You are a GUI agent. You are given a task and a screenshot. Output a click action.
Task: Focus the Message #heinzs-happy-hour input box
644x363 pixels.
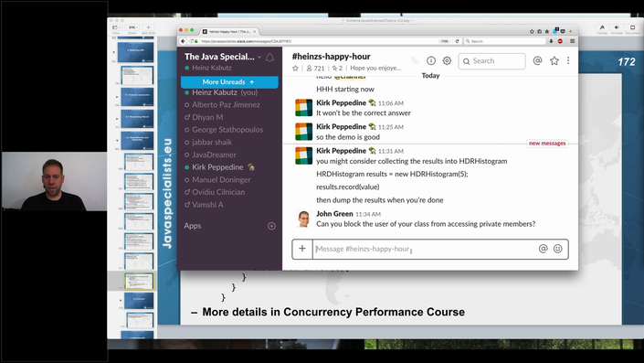point(425,249)
